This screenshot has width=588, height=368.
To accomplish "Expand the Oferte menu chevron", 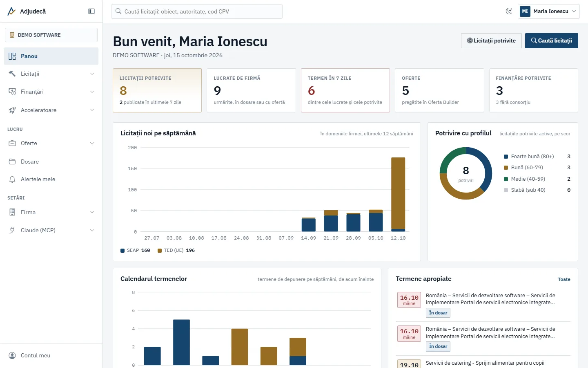I will [x=92, y=144].
